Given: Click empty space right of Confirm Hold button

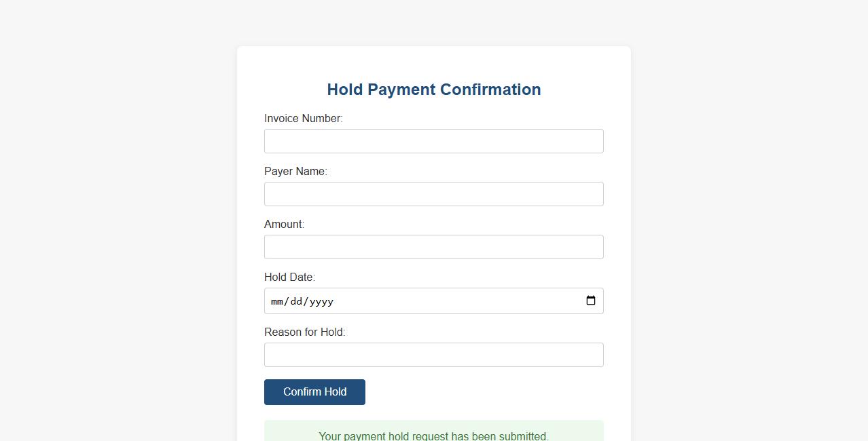Looking at the screenshot, I should (x=482, y=392).
